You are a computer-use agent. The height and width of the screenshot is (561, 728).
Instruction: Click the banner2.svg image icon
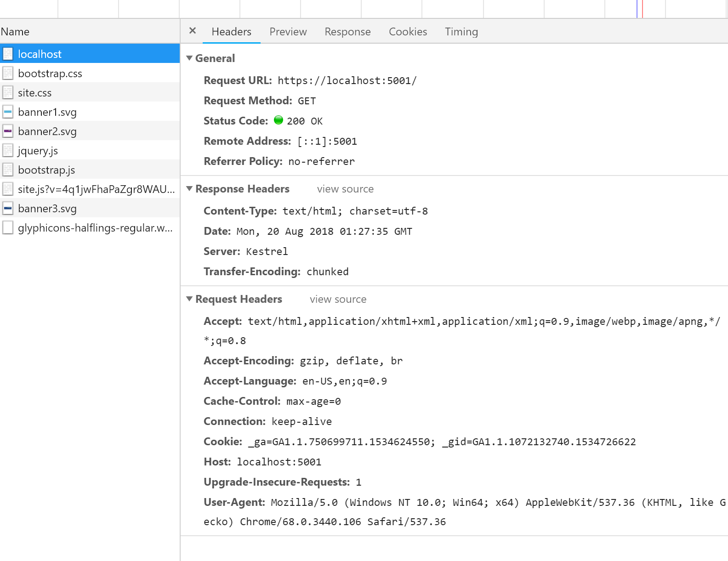8,131
